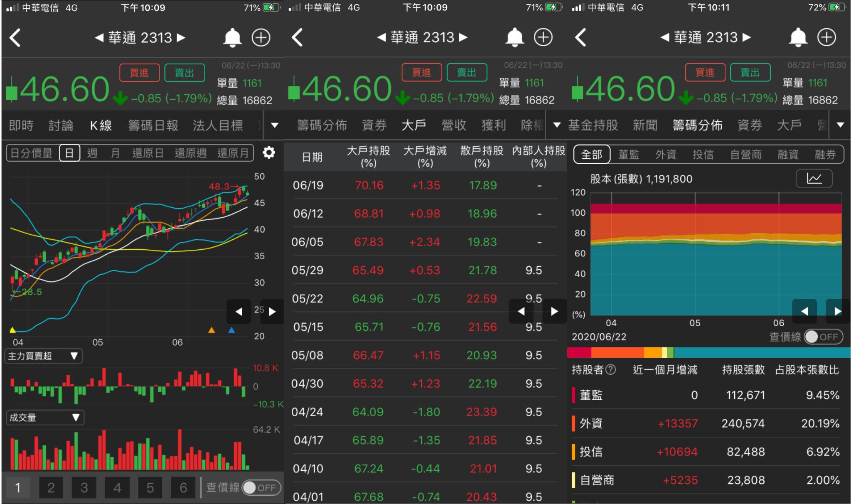Add stock with plus icon, middle panel

(x=543, y=37)
